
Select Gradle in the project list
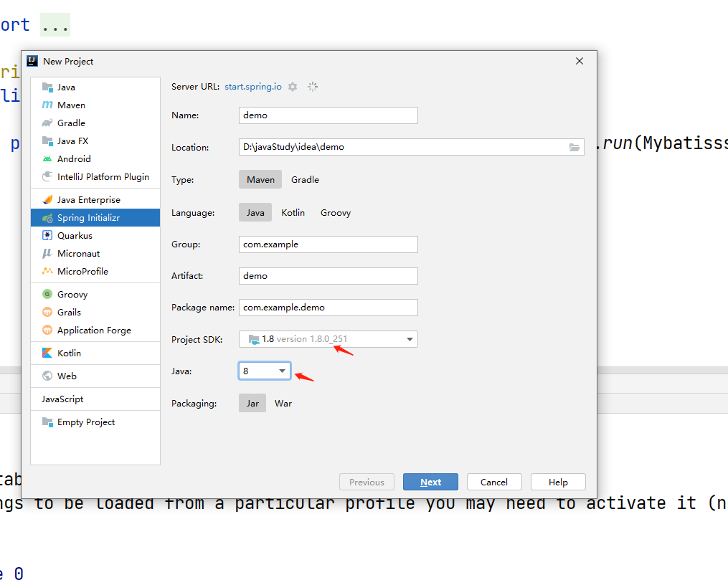(x=95, y=123)
